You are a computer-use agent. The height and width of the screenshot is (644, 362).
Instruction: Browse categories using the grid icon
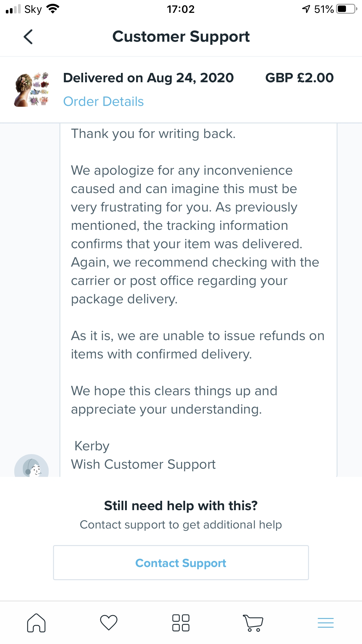[x=181, y=622]
